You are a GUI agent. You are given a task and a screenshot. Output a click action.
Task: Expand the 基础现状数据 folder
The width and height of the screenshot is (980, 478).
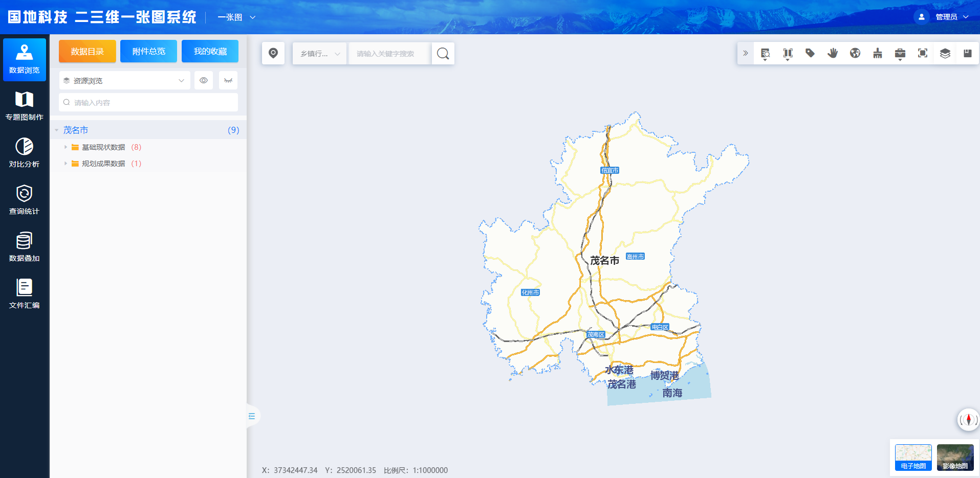(x=66, y=147)
